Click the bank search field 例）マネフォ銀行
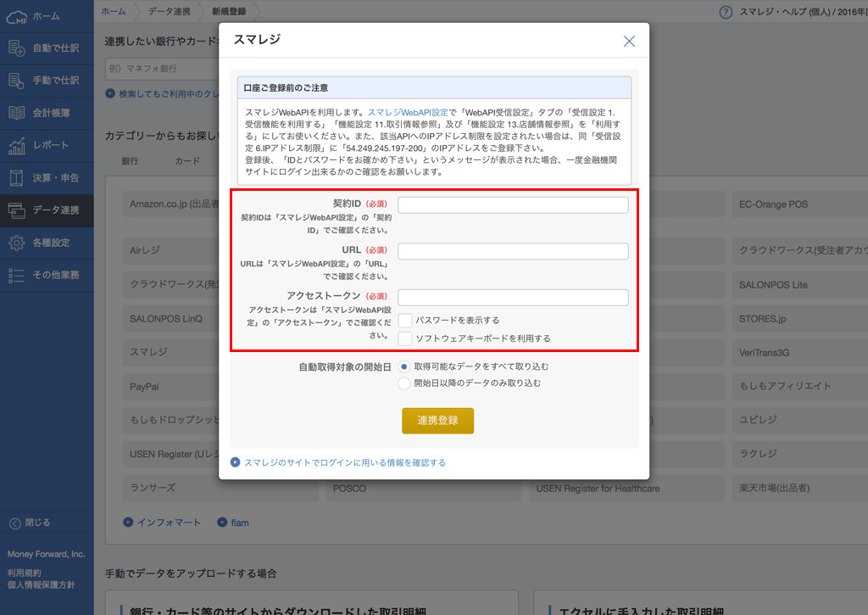The height and width of the screenshot is (615, 868). pyautogui.click(x=162, y=68)
